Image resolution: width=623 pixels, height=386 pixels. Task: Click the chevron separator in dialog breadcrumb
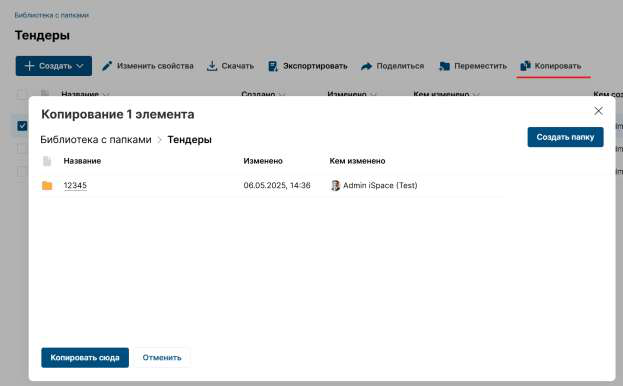[x=159, y=140]
